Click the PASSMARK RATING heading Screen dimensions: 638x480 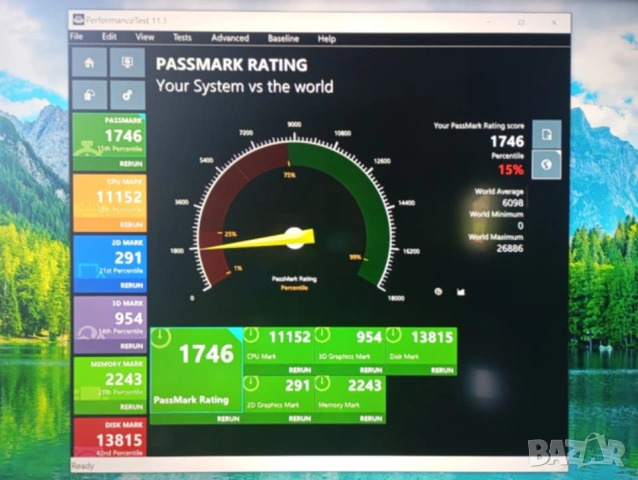[x=232, y=65]
